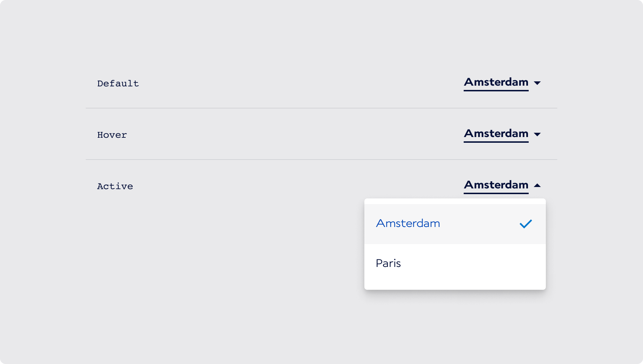Image resolution: width=643 pixels, height=364 pixels.
Task: Click the "Active" state label
Action: [115, 186]
